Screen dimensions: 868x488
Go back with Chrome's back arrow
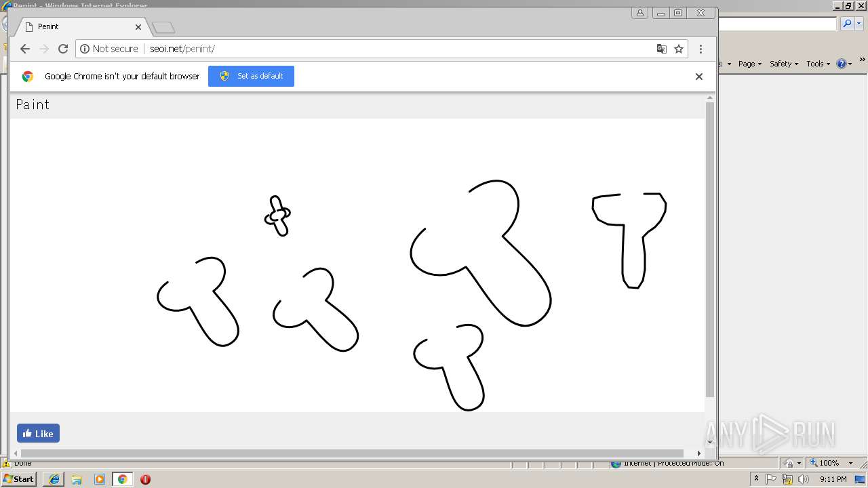click(25, 49)
